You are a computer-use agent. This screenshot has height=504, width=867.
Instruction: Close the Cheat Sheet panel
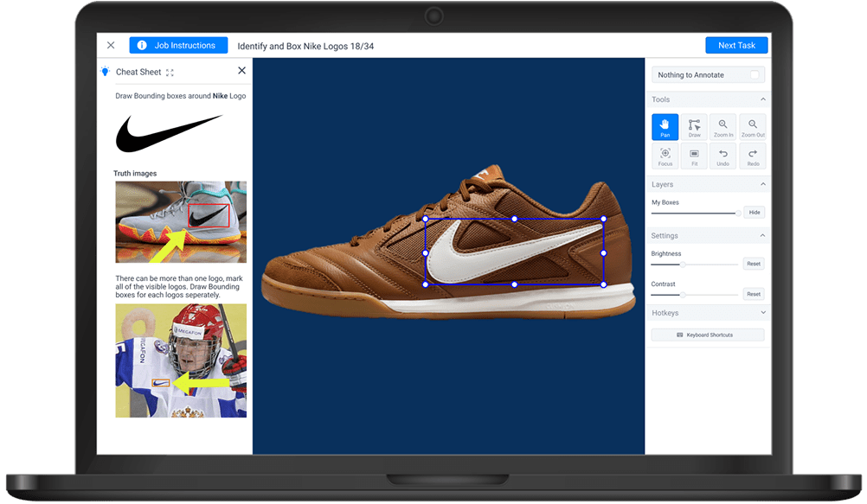[x=241, y=71]
